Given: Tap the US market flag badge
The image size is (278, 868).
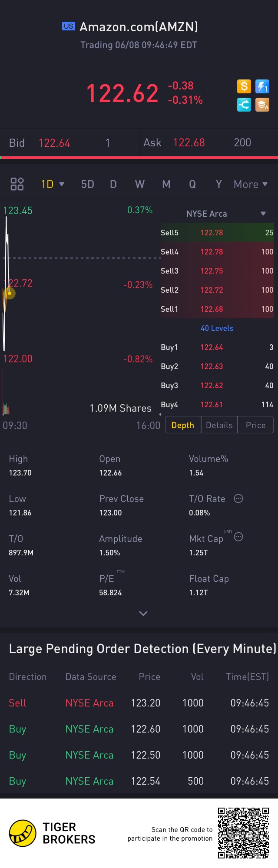Looking at the screenshot, I should (69, 26).
